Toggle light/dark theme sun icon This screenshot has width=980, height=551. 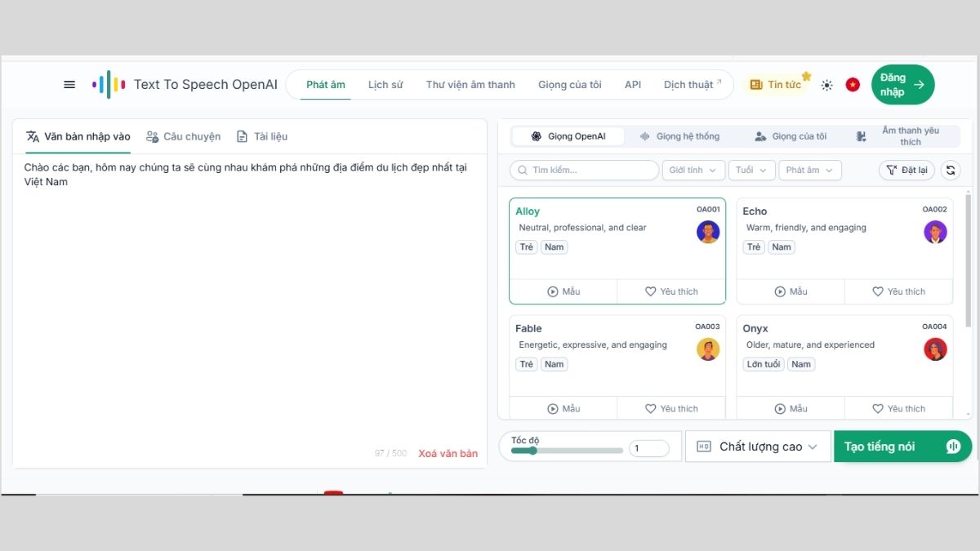827,85
